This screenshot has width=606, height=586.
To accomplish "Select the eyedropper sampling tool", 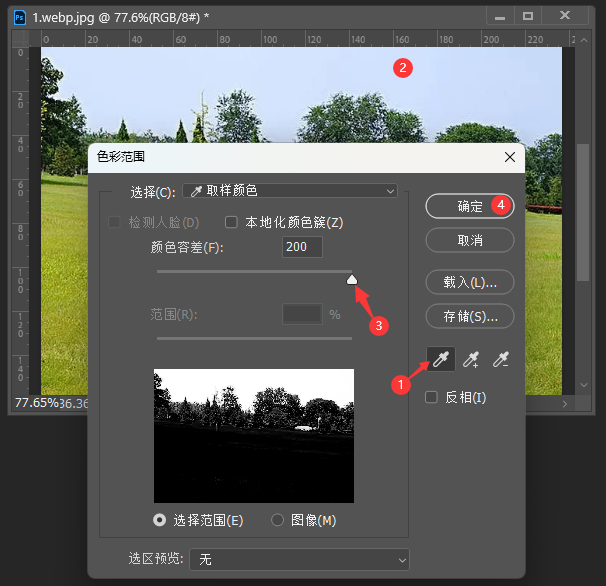I will [441, 359].
